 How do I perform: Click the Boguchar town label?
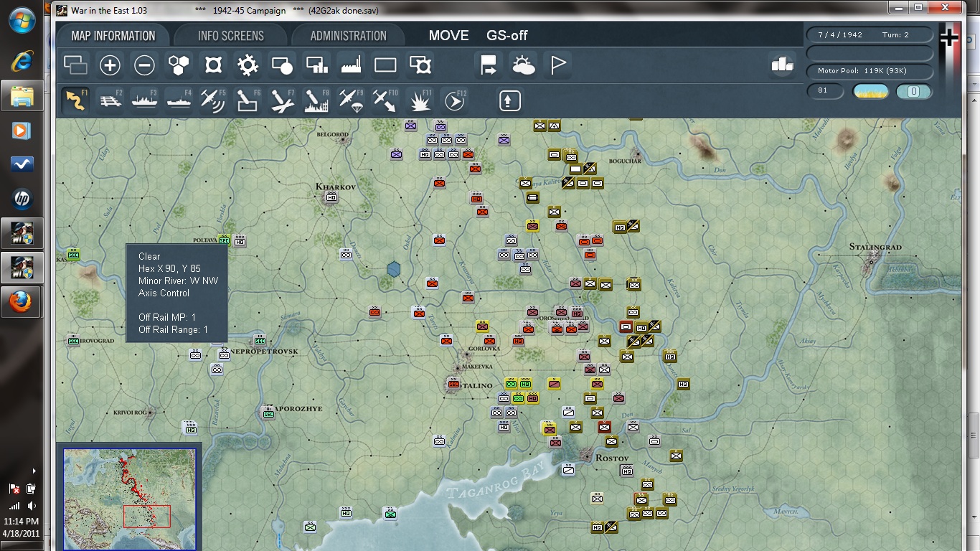click(x=624, y=161)
